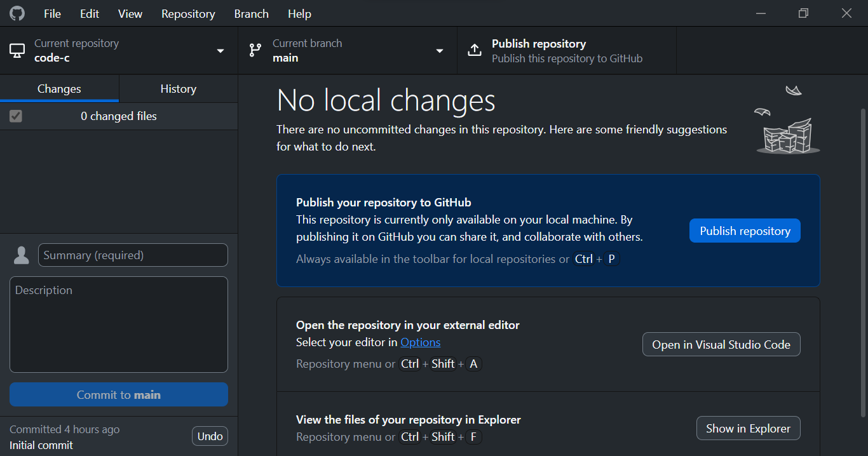The width and height of the screenshot is (868, 456).
Task: Click the computer monitor repository icon
Action: click(17, 51)
